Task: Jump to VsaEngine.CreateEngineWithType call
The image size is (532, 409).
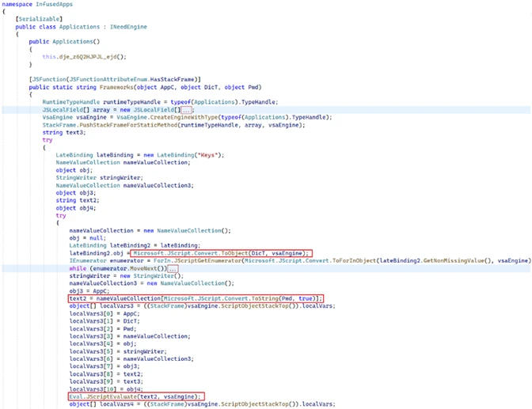Action: (x=140, y=116)
